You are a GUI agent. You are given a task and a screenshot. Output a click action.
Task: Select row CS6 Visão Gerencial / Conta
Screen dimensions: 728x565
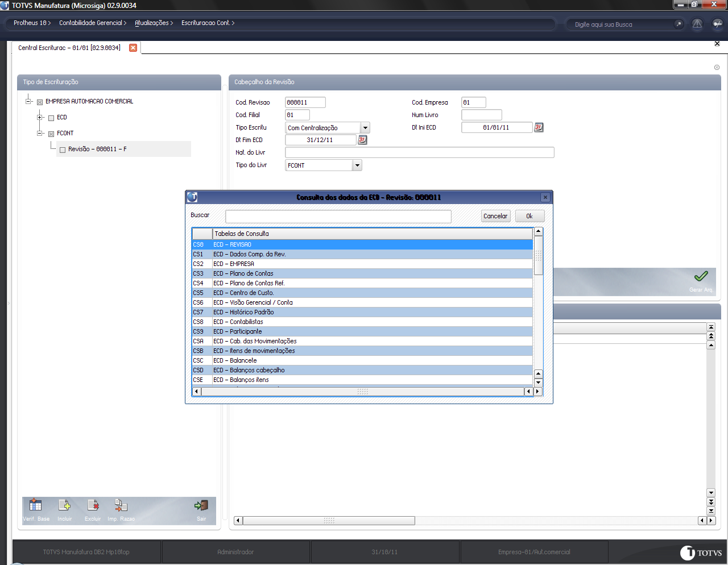pos(362,302)
